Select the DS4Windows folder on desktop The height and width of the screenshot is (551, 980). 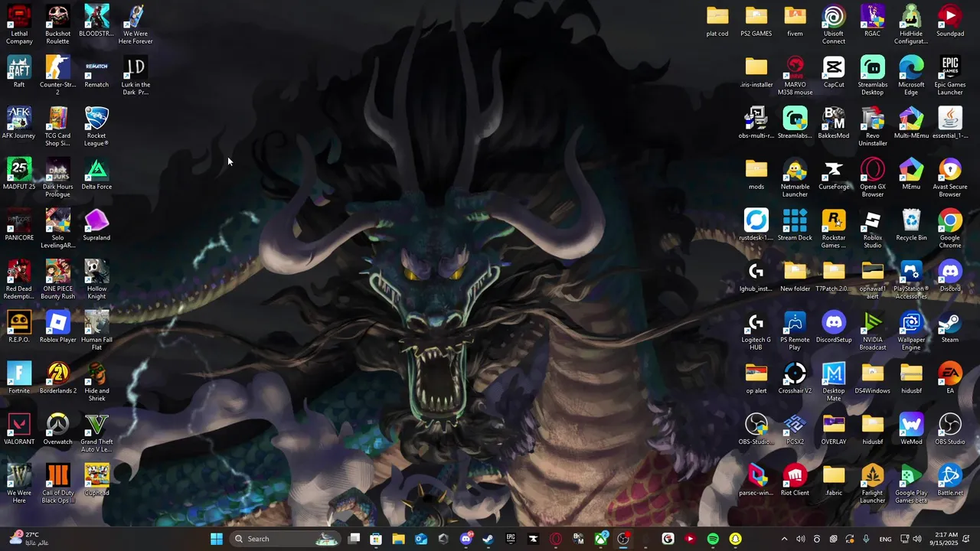(x=873, y=379)
